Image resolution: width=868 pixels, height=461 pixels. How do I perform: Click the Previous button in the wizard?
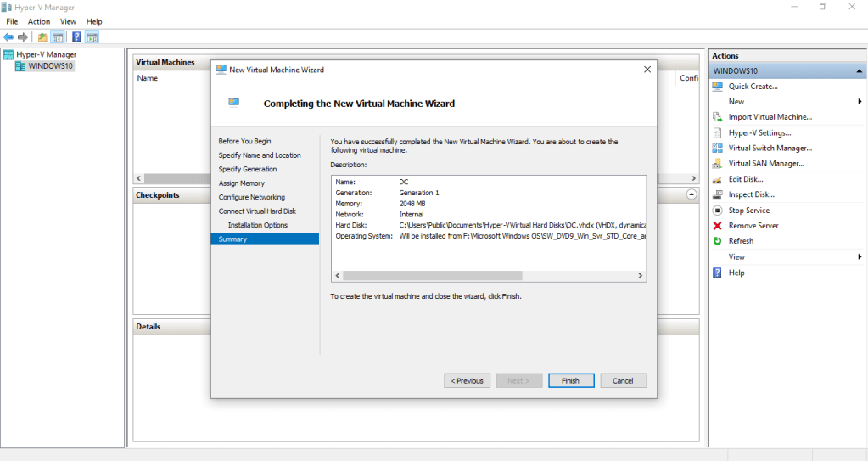[x=467, y=380]
